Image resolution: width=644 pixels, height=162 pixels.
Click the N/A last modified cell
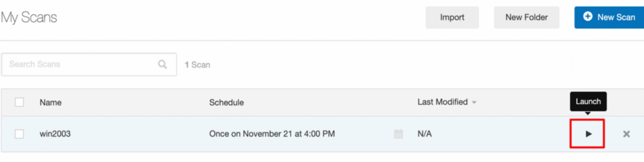[424, 134]
